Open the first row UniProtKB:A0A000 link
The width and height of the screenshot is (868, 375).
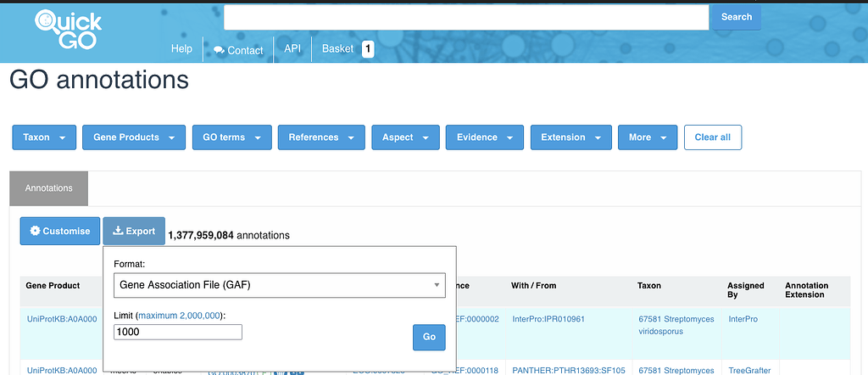pos(62,319)
